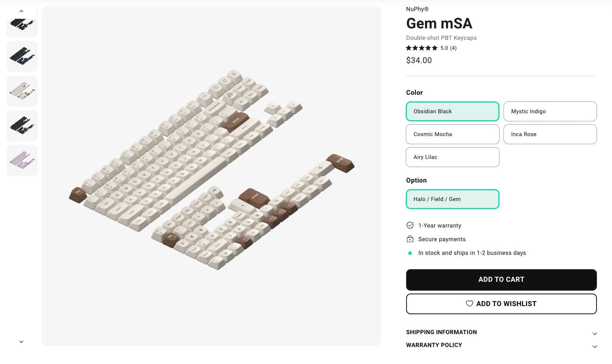
Task: Expand the Shipping Information section
Action: pos(501,332)
